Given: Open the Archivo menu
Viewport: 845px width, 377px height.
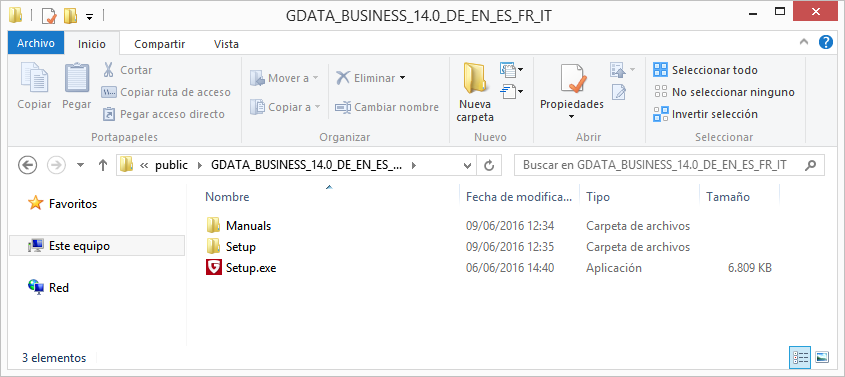Looking at the screenshot, I should pos(36,43).
